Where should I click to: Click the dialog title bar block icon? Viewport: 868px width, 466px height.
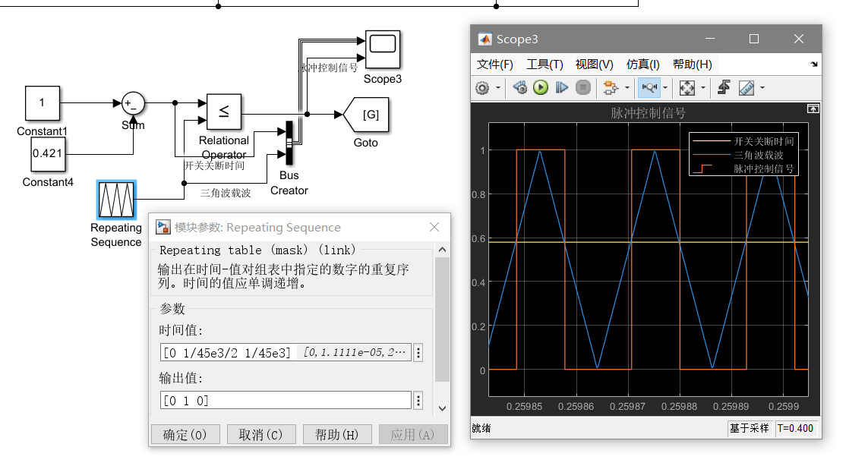coord(163,227)
